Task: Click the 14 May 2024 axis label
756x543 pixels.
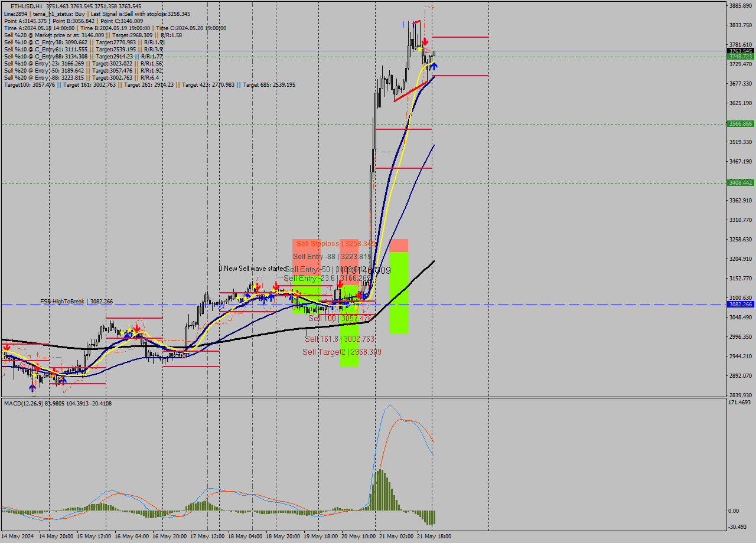Action: tap(18, 537)
